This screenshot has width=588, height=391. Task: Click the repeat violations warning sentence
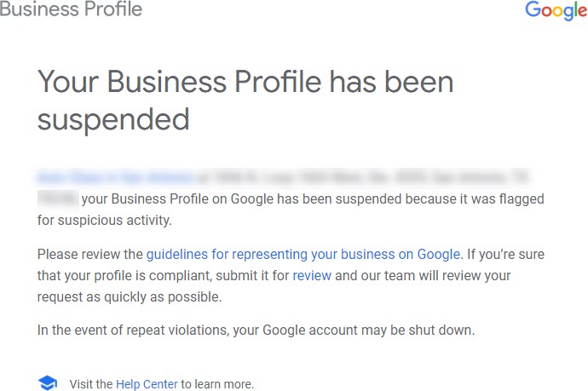pyautogui.click(x=257, y=331)
